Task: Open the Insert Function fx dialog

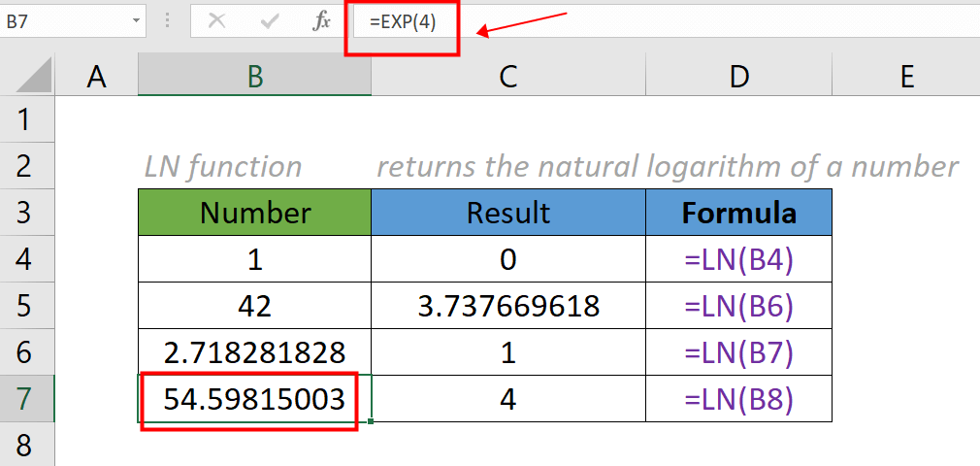Action: 321,21
